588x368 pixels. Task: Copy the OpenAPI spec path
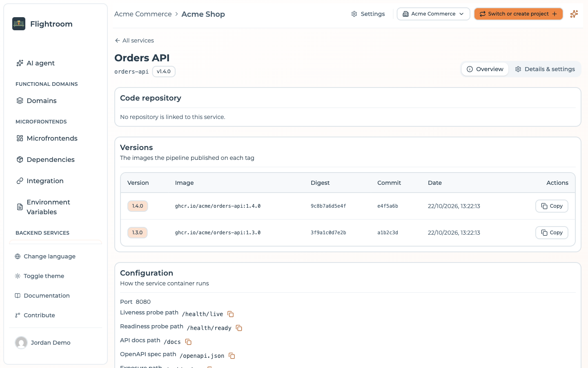(232, 356)
